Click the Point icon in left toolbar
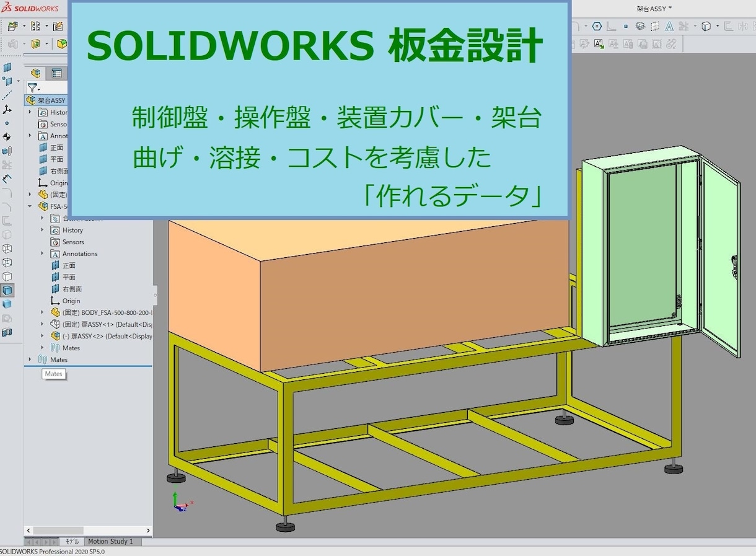Image resolution: width=756 pixels, height=556 pixels. click(x=7, y=123)
